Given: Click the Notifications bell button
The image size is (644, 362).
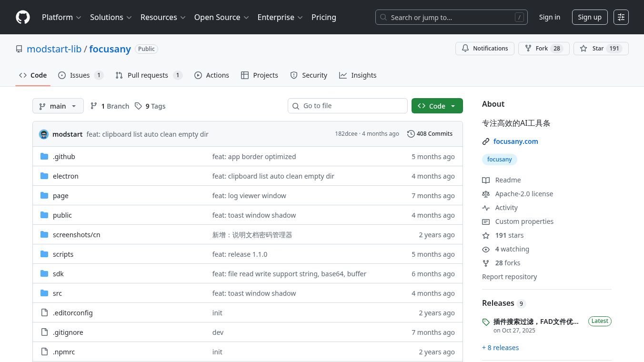Looking at the screenshot, I should point(484,49).
